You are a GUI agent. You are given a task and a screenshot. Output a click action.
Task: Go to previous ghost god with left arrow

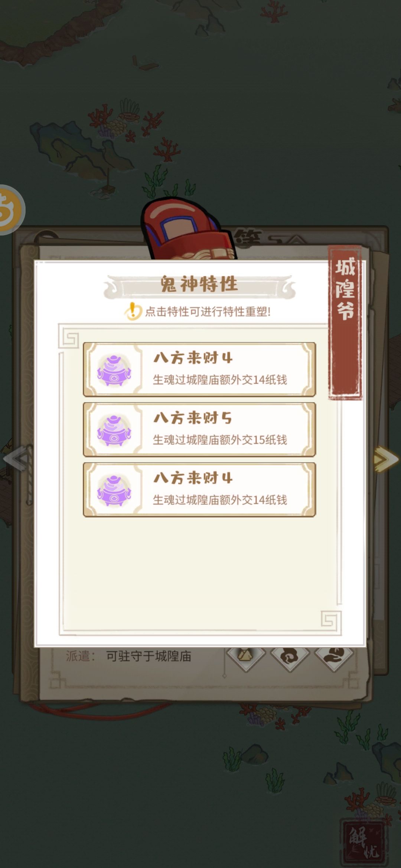click(16, 459)
